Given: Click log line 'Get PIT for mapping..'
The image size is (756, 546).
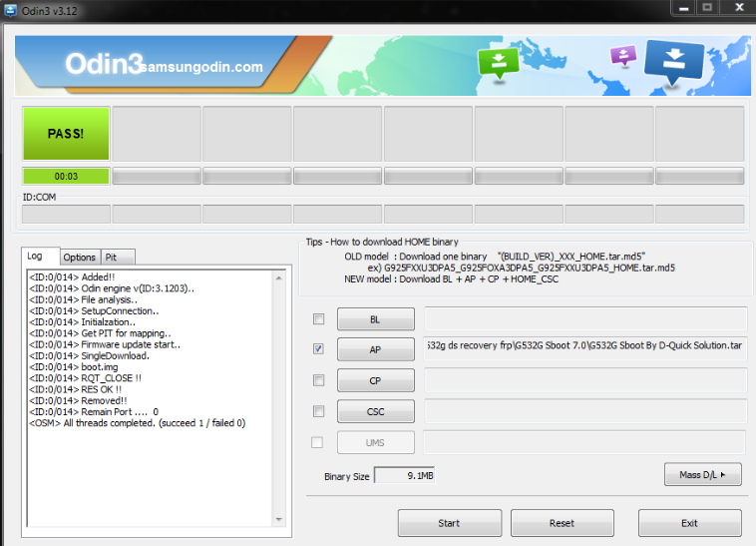Looking at the screenshot, I should pyautogui.click(x=100, y=333).
